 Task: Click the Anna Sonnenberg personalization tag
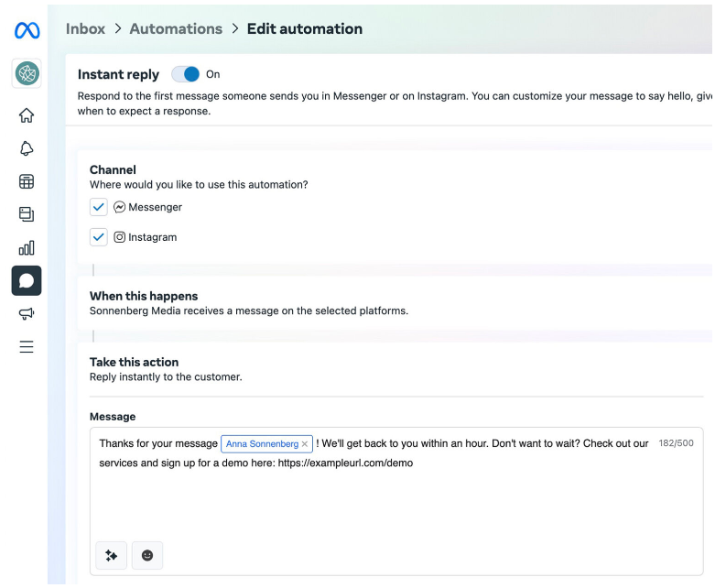(x=261, y=443)
